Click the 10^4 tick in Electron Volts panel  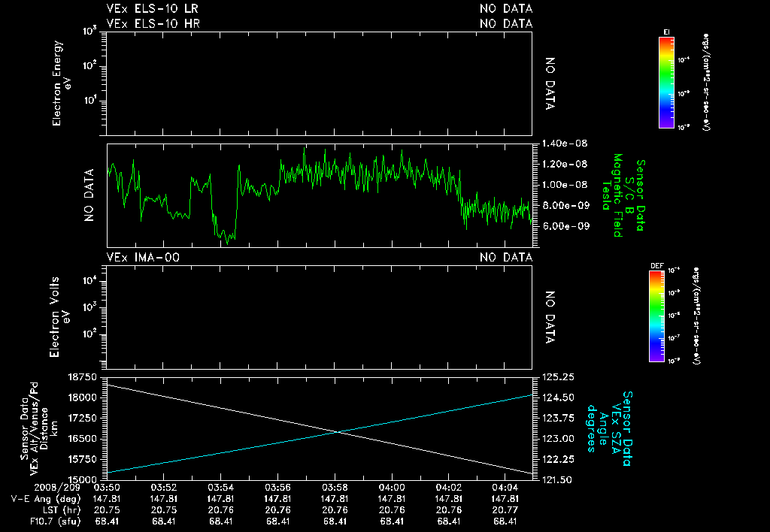[x=91, y=281]
